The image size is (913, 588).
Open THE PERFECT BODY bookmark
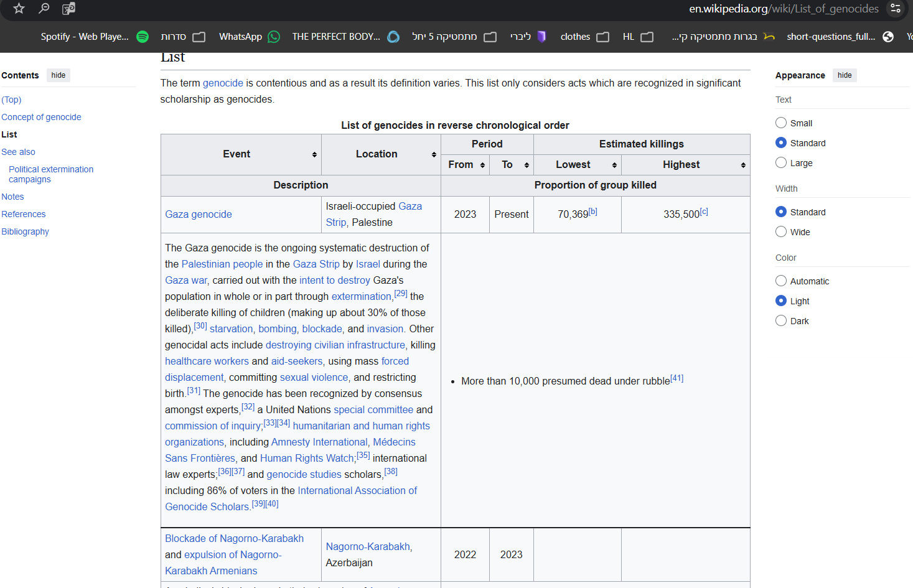[x=346, y=37]
